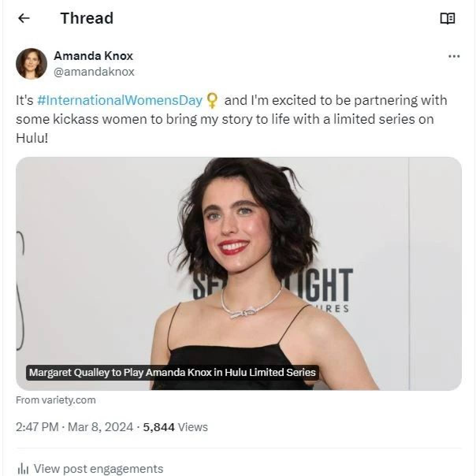Click the female sign emoji in the tweet
476x476 pixels.
tap(212, 100)
